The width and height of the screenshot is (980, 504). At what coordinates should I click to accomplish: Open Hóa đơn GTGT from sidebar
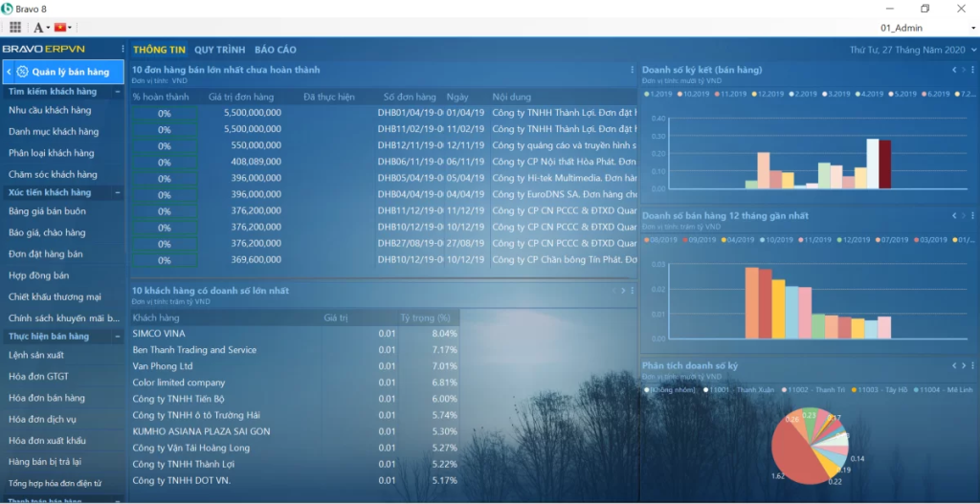(x=38, y=377)
